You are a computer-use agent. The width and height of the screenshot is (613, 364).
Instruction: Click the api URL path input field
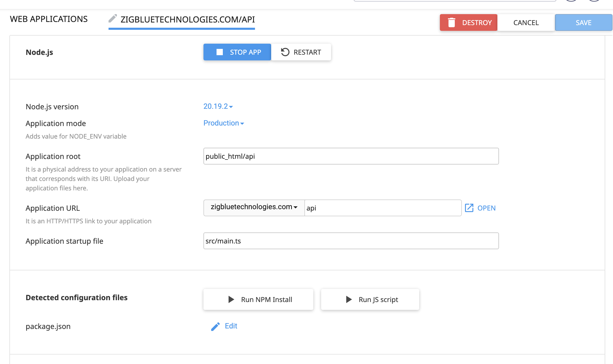[382, 208]
